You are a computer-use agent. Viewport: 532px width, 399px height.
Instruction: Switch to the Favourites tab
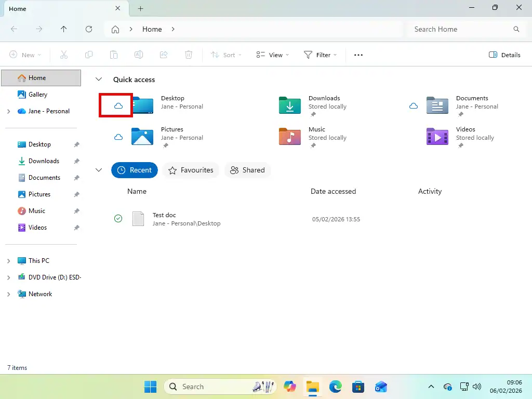click(x=191, y=170)
